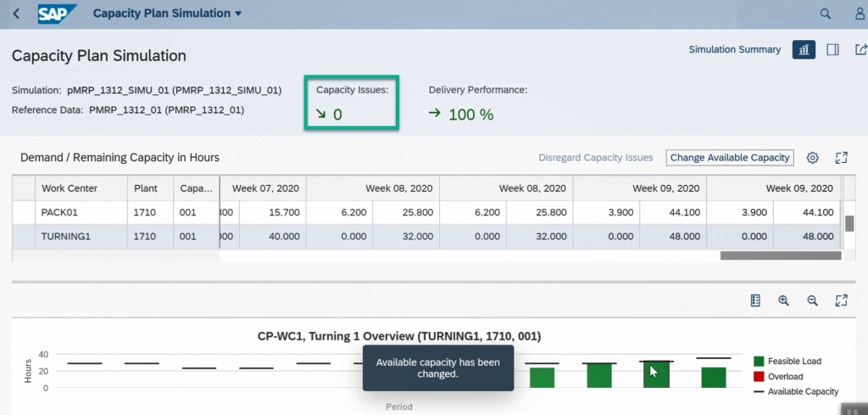The image size is (868, 415).
Task: Open Simulation Summary
Action: coord(735,49)
